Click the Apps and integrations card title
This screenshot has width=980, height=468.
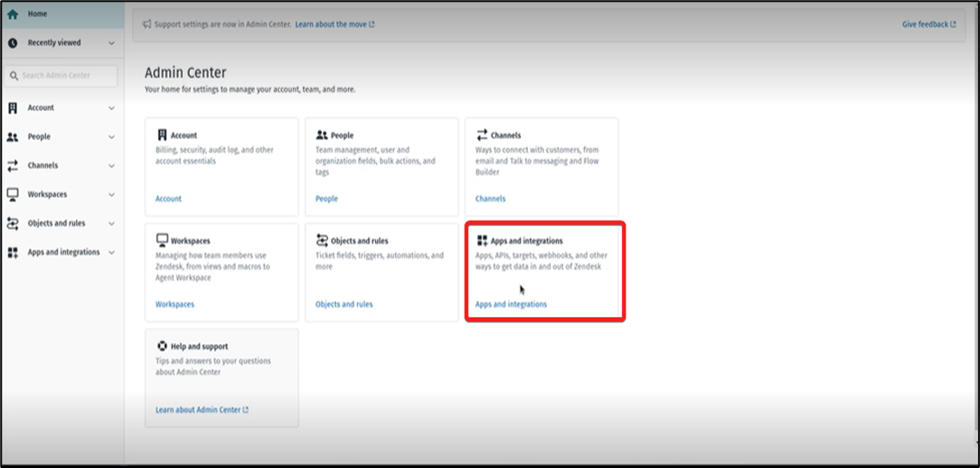[527, 240]
